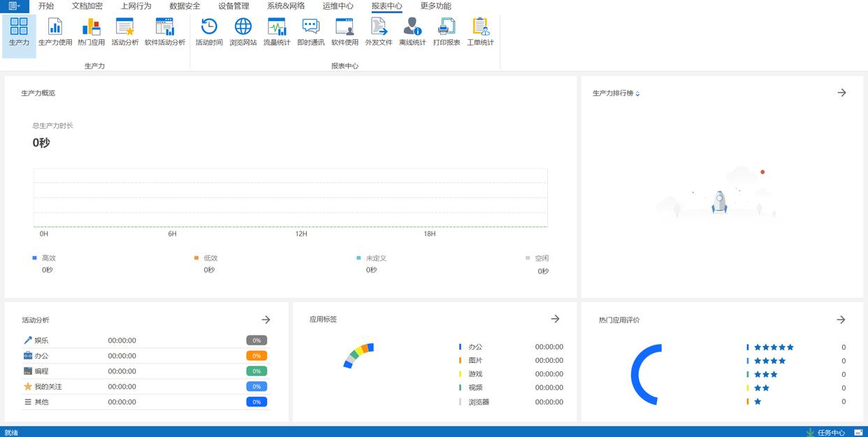This screenshot has width=868, height=437.
Task: Switch to the 数据安全 tab
Action: (185, 6)
